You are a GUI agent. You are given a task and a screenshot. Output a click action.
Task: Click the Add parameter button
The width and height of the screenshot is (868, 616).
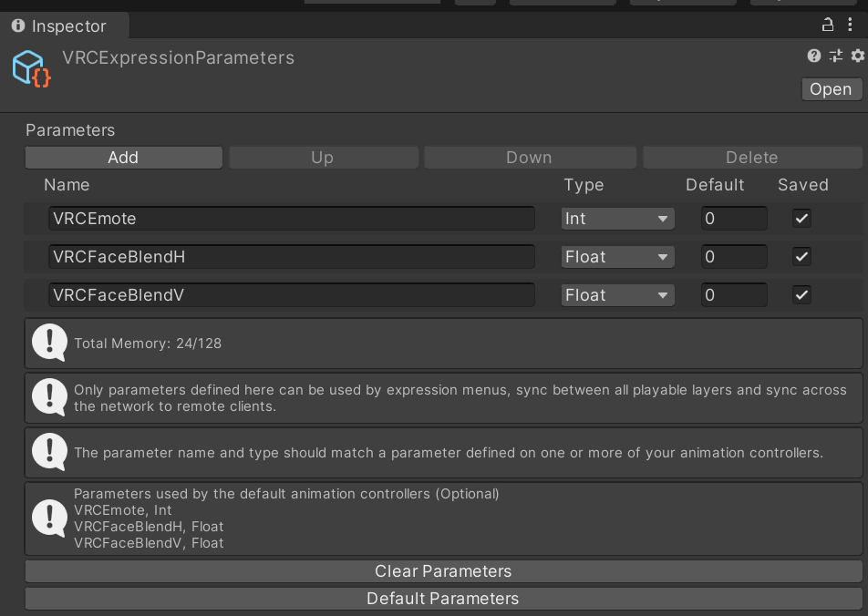coord(123,157)
